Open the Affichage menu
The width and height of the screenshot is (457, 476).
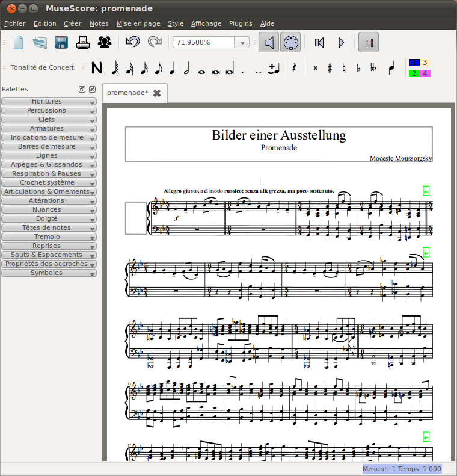pyautogui.click(x=206, y=23)
